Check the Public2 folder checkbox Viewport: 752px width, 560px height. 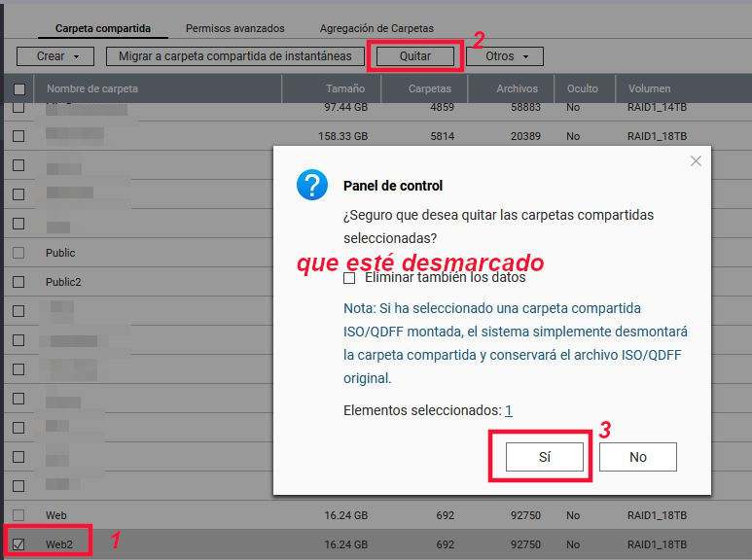(x=18, y=282)
